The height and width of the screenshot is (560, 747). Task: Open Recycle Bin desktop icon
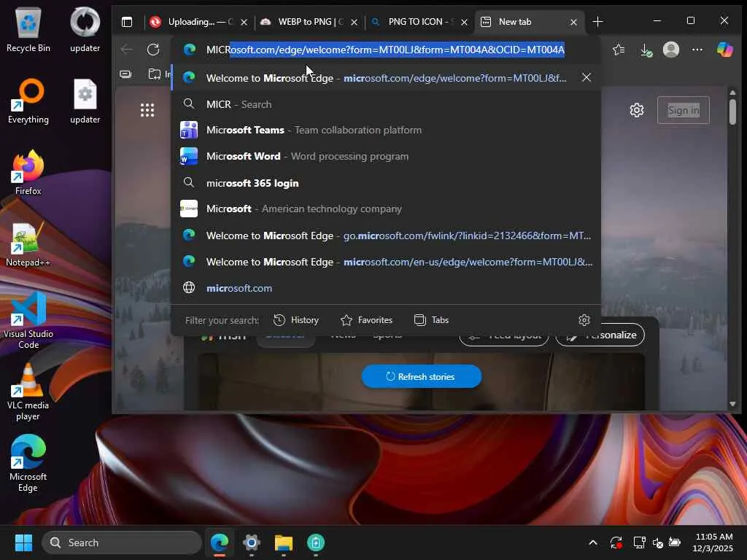28,30
